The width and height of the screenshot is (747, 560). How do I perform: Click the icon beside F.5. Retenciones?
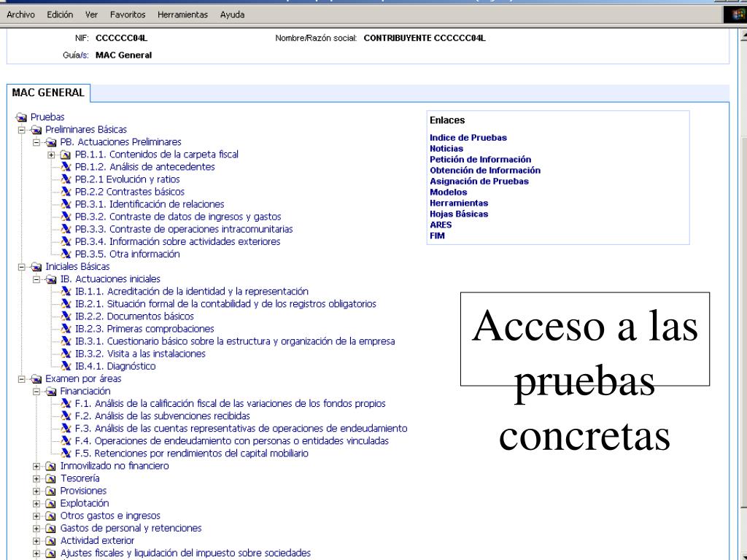point(66,454)
